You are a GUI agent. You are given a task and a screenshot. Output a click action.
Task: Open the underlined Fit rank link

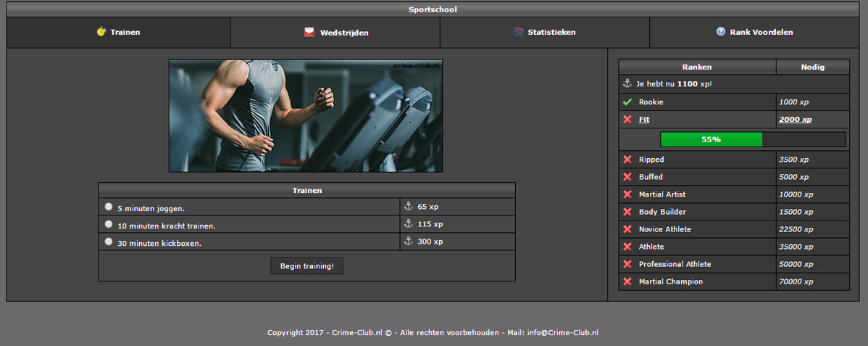pyautogui.click(x=644, y=120)
